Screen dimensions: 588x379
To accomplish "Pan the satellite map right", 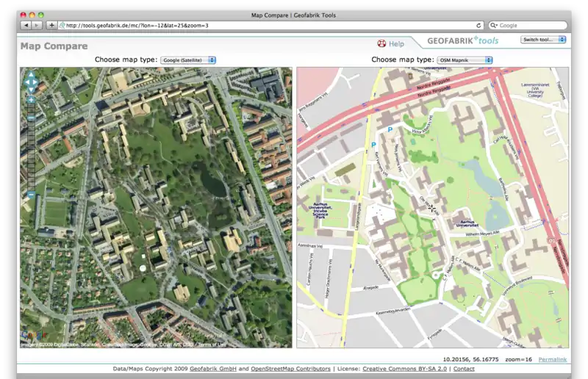I will [36, 82].
